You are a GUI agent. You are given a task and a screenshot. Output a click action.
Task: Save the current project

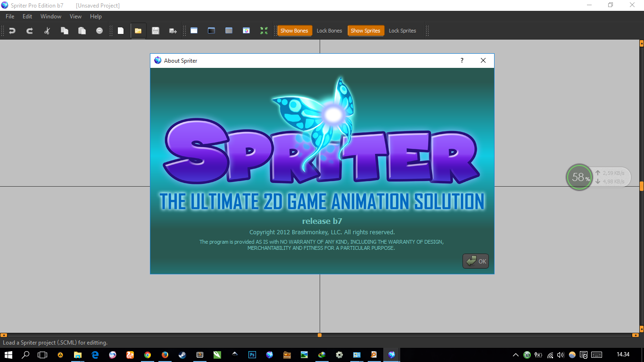156,31
